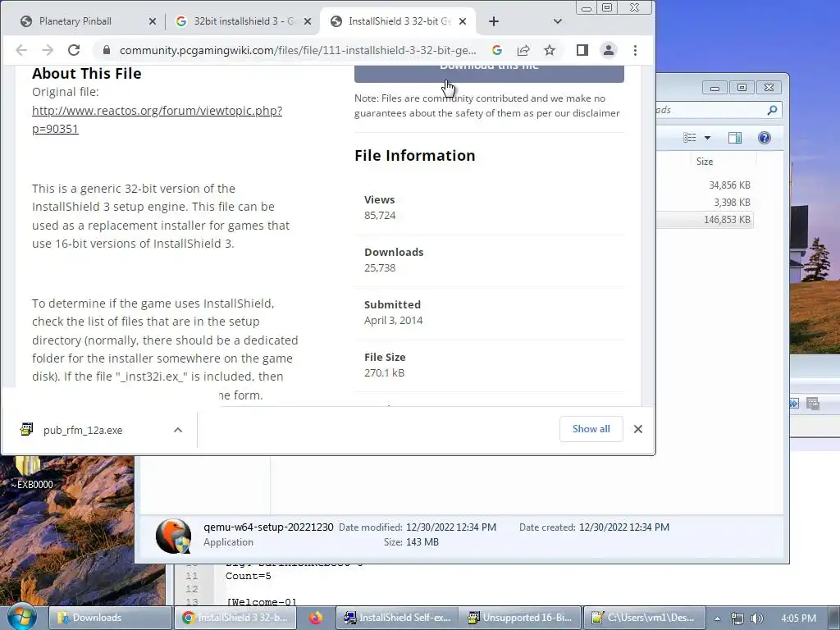This screenshot has width=840, height=630.
Task: Toggle the Explorer preview pane
Action: coord(735,138)
